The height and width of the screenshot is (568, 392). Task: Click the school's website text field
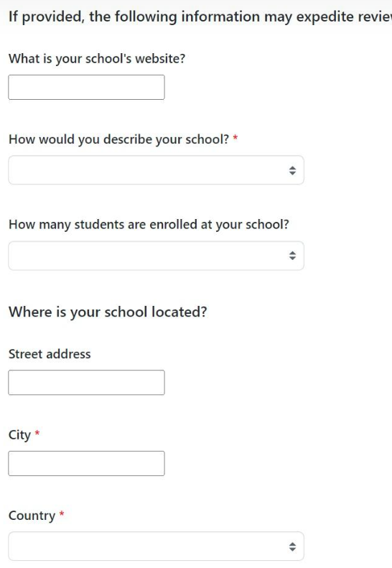tap(86, 88)
